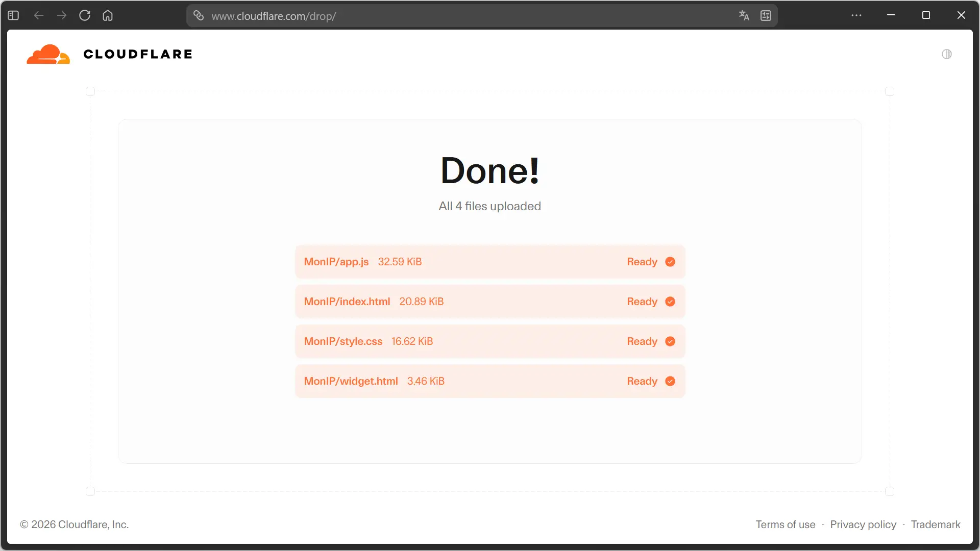Select the MonIP/index.html file name
Screen dimensions: 980x551
tap(347, 302)
